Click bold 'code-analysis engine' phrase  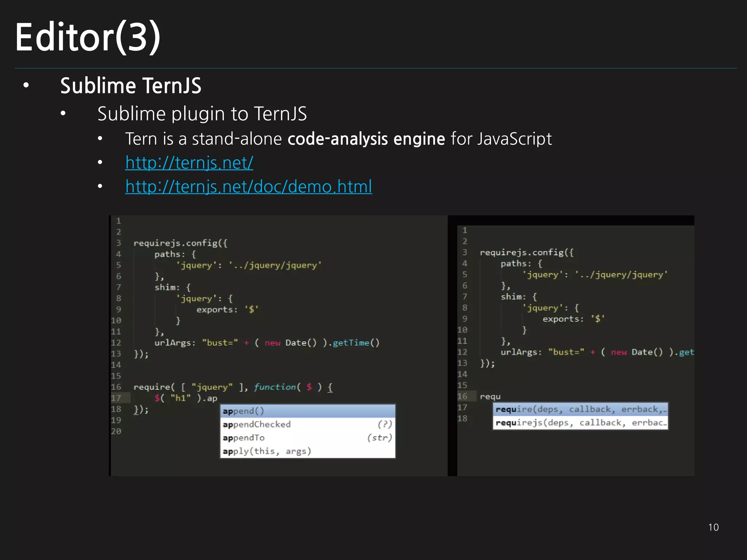pos(366,139)
